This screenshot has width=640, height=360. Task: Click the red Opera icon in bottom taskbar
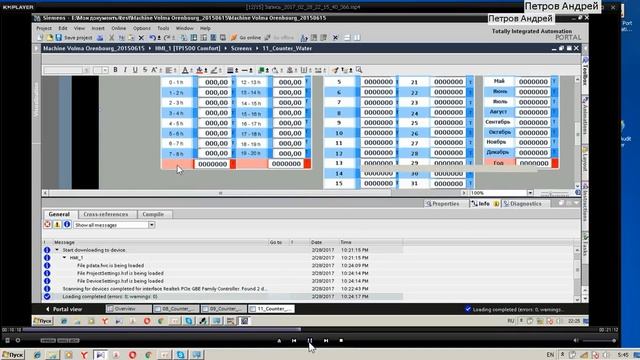point(132,355)
